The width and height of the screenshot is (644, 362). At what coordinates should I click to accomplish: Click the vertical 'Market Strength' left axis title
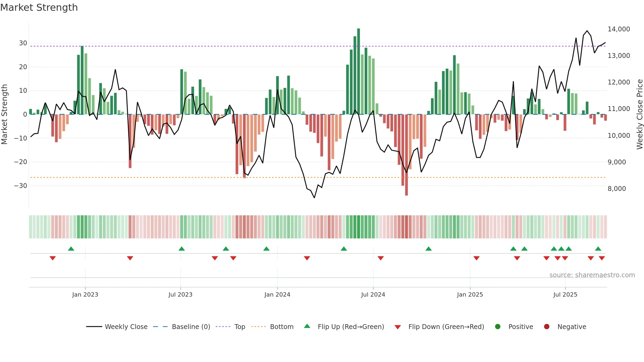pos(4,114)
